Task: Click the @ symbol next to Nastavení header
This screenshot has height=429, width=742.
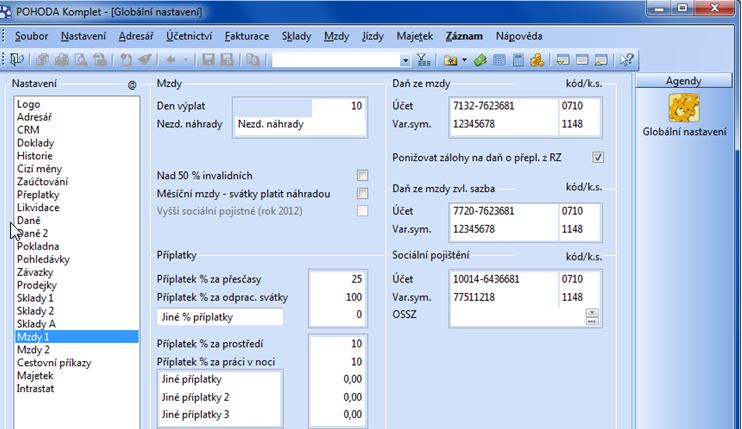Action: point(132,85)
